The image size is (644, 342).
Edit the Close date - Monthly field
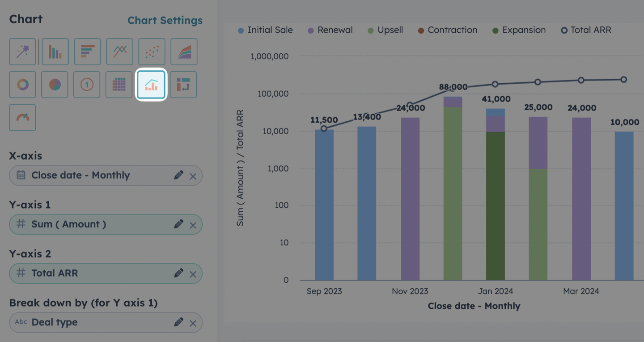(x=178, y=175)
